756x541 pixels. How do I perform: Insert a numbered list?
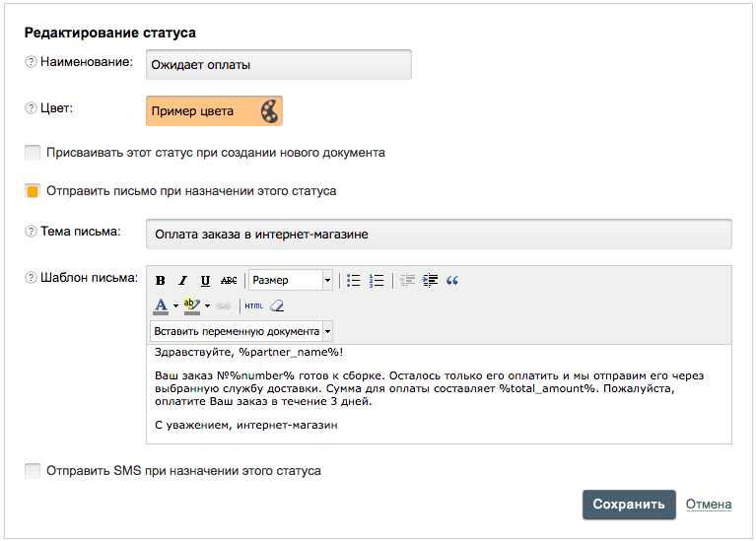[377, 281]
